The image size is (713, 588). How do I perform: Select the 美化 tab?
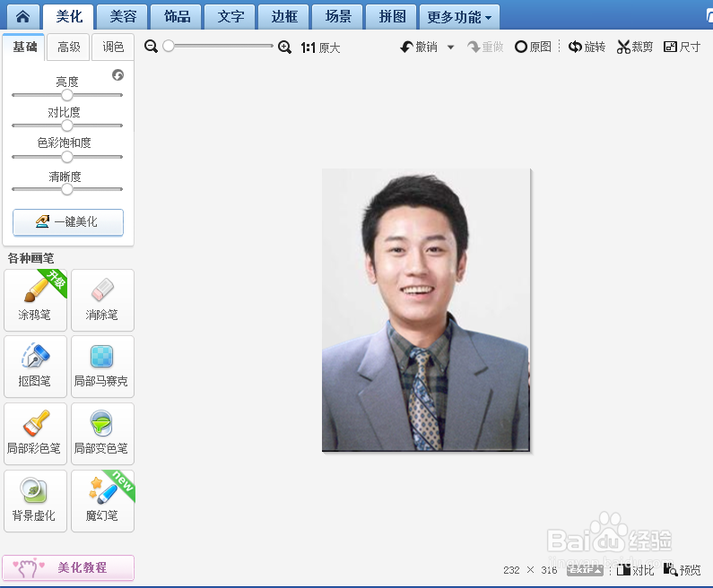point(69,17)
